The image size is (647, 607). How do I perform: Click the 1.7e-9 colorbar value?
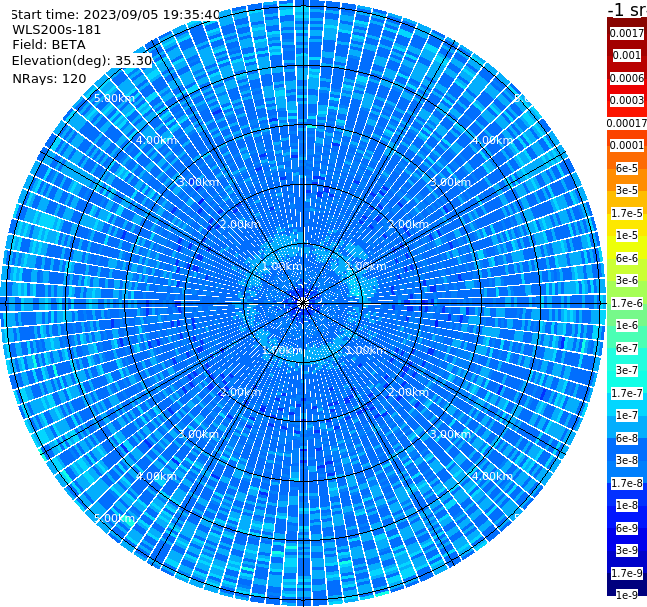pyautogui.click(x=627, y=573)
